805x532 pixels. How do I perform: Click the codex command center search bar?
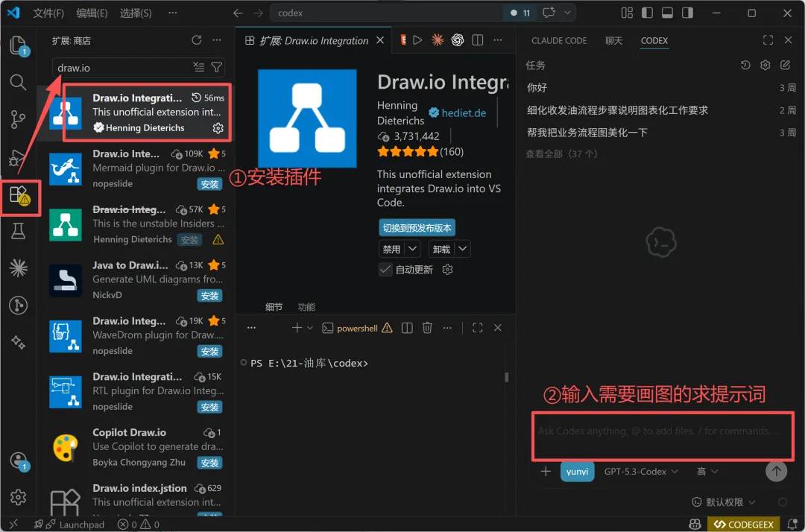pyautogui.click(x=388, y=13)
